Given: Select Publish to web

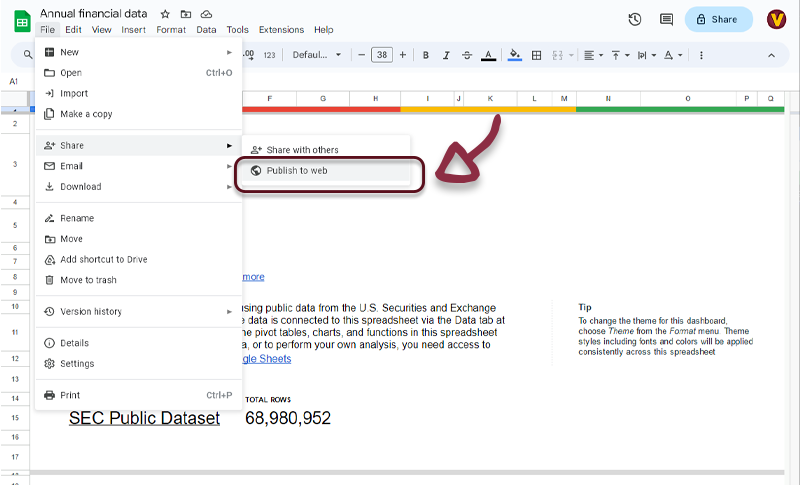Looking at the screenshot, I should 297,171.
